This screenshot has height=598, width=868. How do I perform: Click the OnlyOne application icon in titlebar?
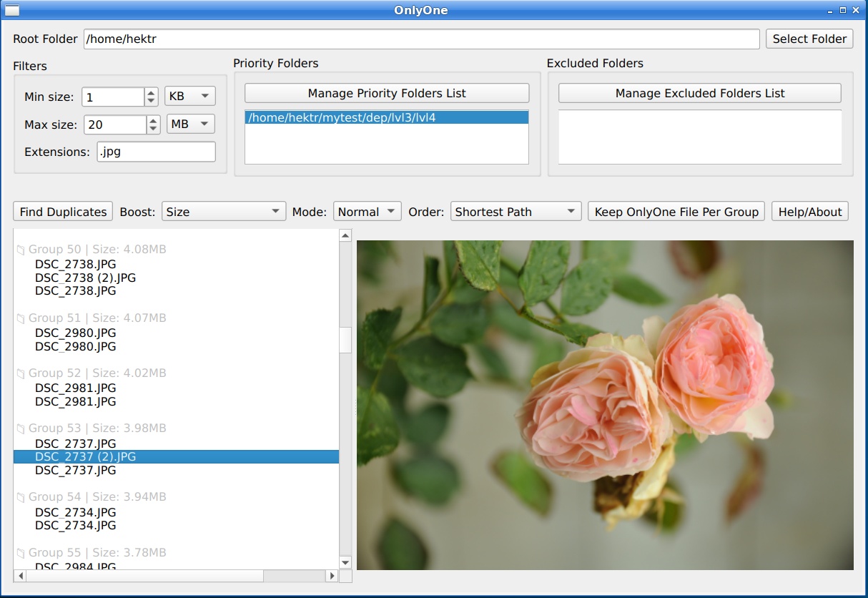[11, 10]
